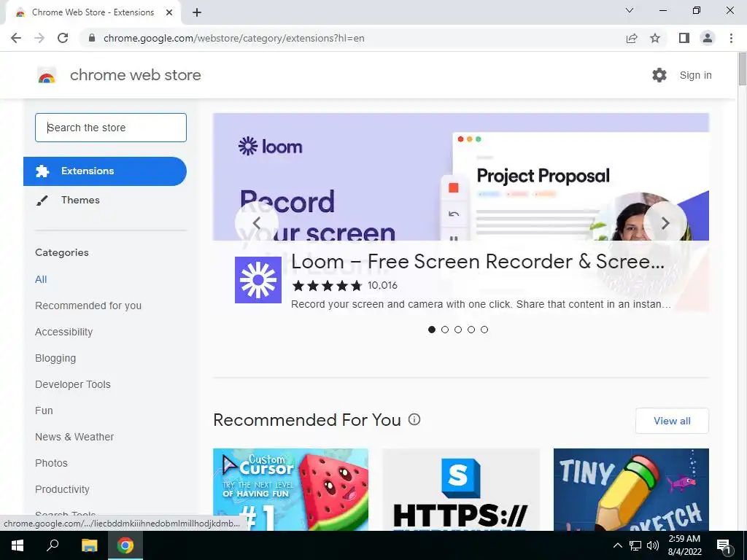The image size is (747, 560).
Task: Open the taskbar clock and date
Action: 684,545
